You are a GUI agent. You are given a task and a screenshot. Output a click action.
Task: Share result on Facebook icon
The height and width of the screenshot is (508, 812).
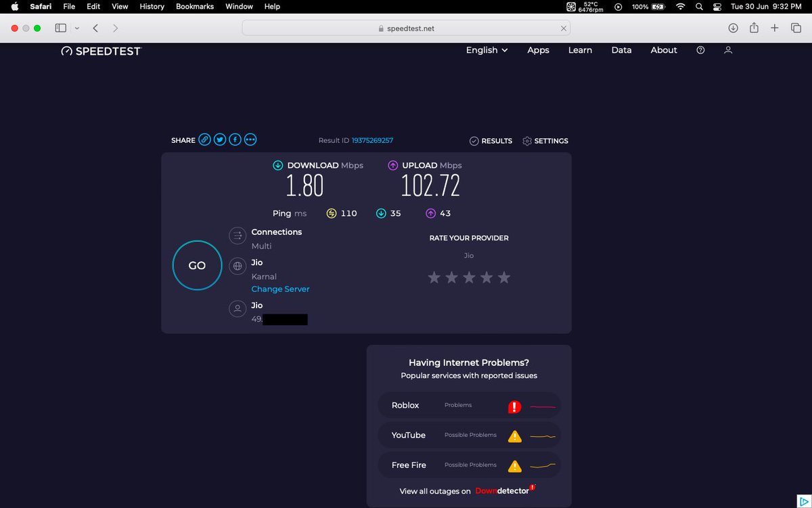[x=235, y=140]
